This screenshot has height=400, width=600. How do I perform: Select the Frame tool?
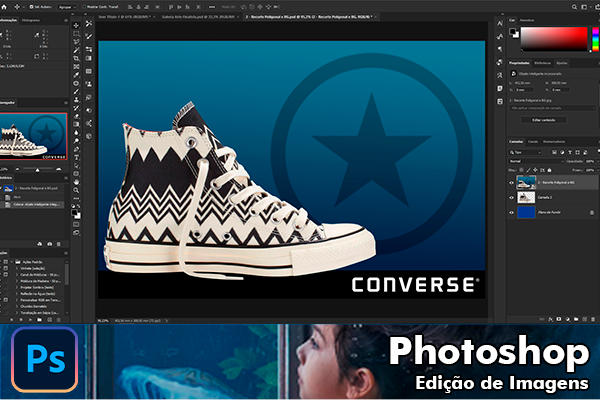pos(76,67)
